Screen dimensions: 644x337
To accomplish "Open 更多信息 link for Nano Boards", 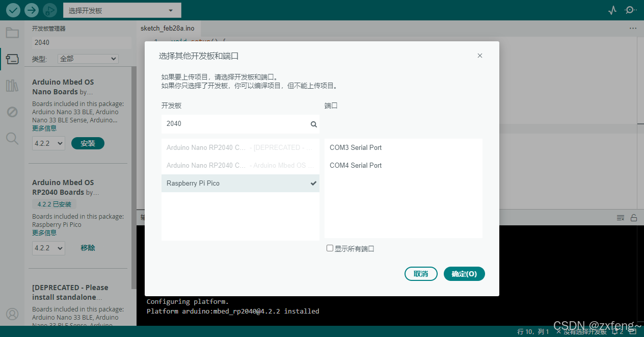I will click(x=44, y=128).
